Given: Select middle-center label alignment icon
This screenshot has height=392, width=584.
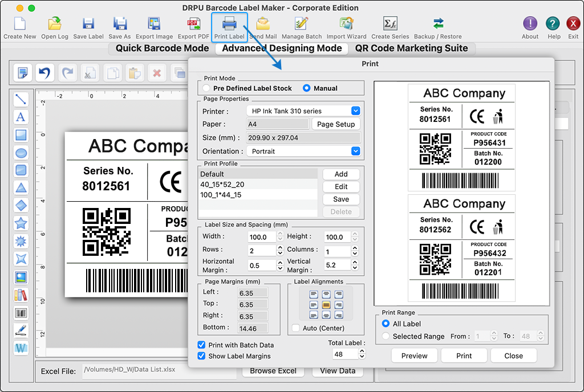Looking at the screenshot, I should click(x=326, y=305).
